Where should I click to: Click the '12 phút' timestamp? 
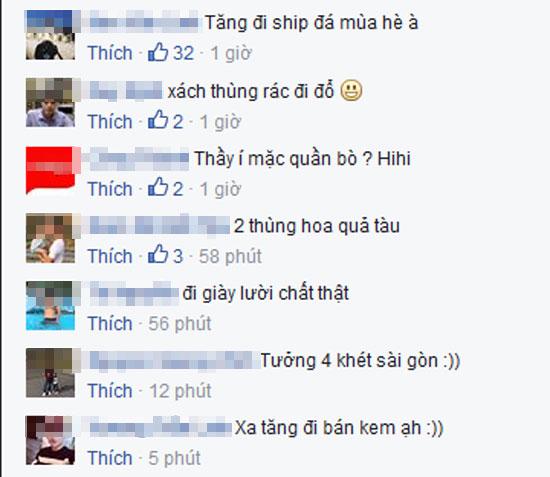[180, 391]
